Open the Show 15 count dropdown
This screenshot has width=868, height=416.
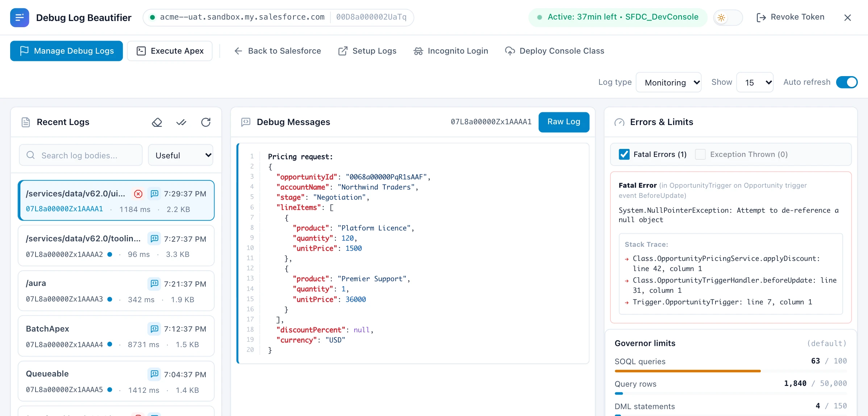point(755,83)
